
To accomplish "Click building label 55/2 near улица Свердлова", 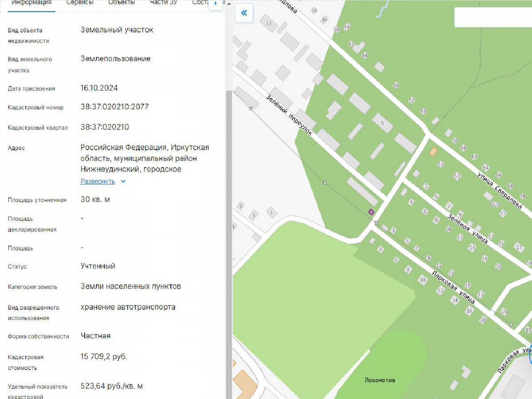I will click(x=495, y=204).
